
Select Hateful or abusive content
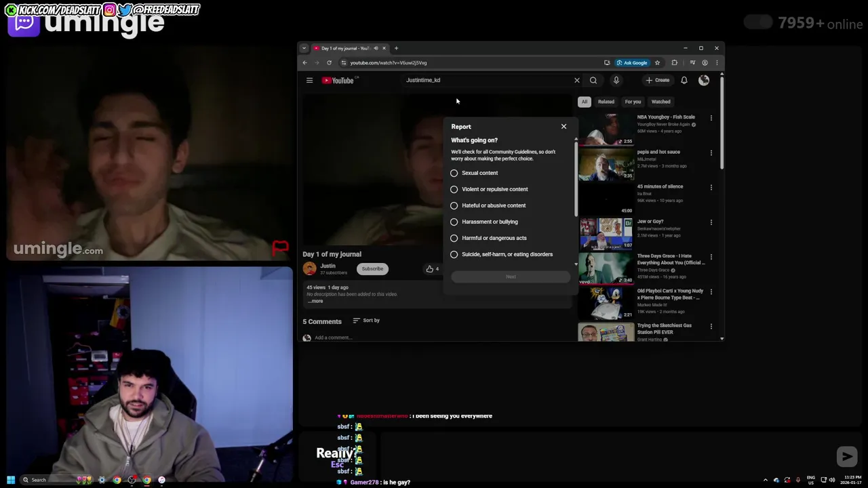click(x=454, y=205)
